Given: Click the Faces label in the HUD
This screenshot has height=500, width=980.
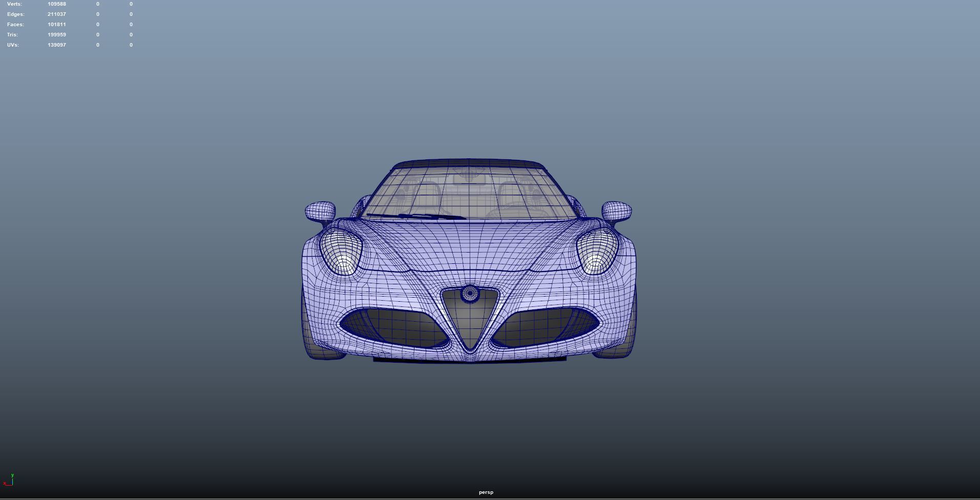Looking at the screenshot, I should [15, 25].
